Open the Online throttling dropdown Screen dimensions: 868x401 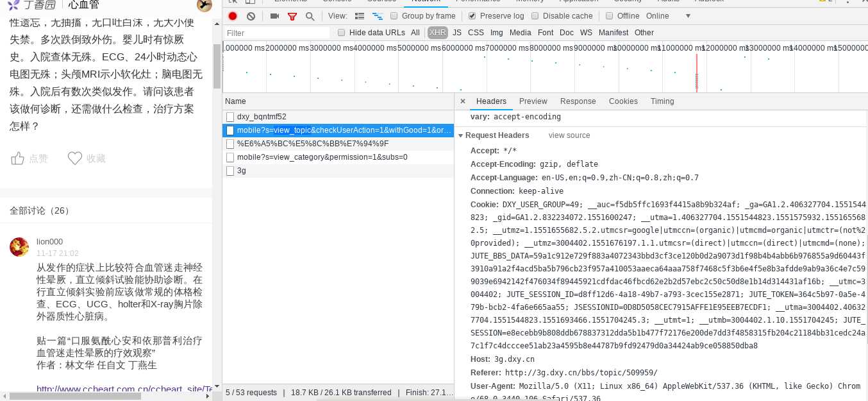[x=669, y=16]
